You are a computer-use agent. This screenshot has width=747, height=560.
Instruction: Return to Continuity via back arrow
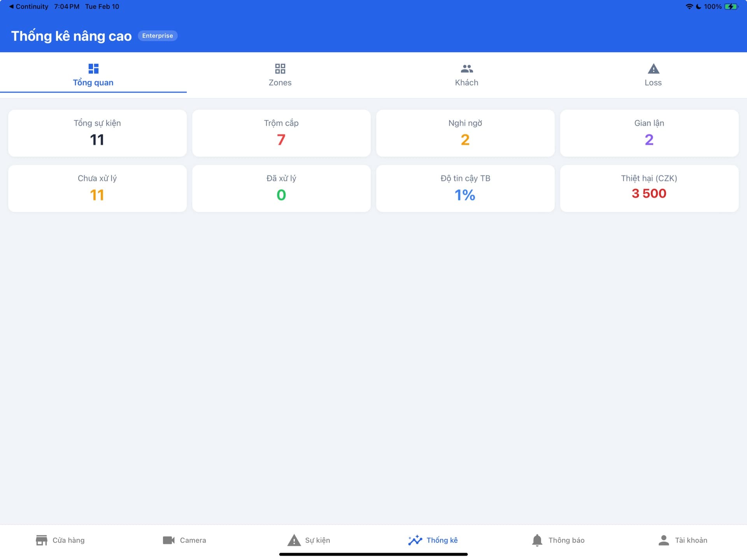click(x=12, y=7)
